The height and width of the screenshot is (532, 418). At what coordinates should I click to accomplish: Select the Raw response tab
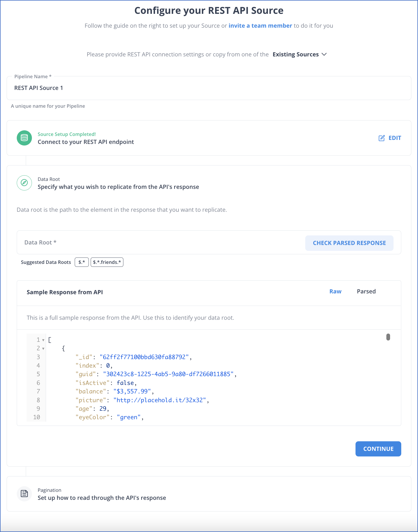pos(335,291)
